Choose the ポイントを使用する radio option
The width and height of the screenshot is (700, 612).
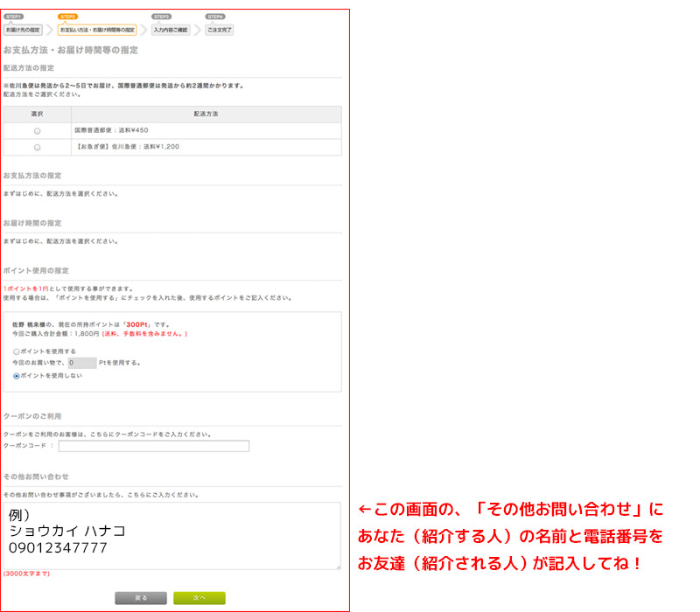pyautogui.click(x=17, y=351)
